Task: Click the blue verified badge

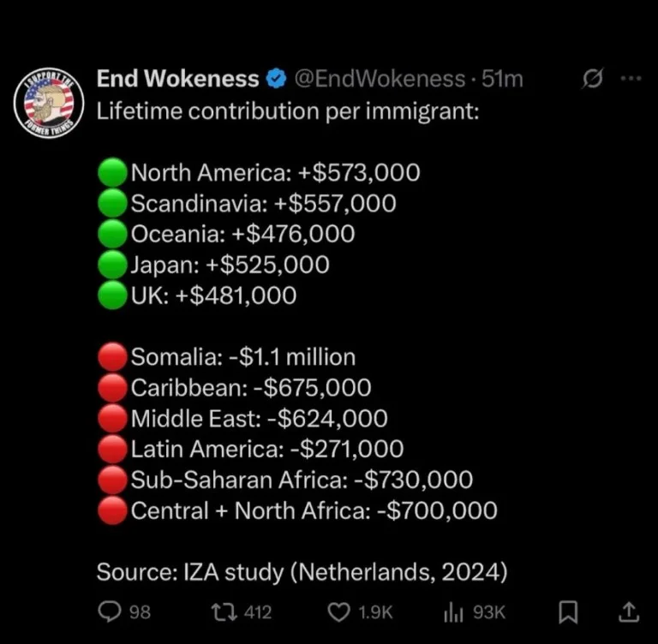Action: click(x=276, y=80)
